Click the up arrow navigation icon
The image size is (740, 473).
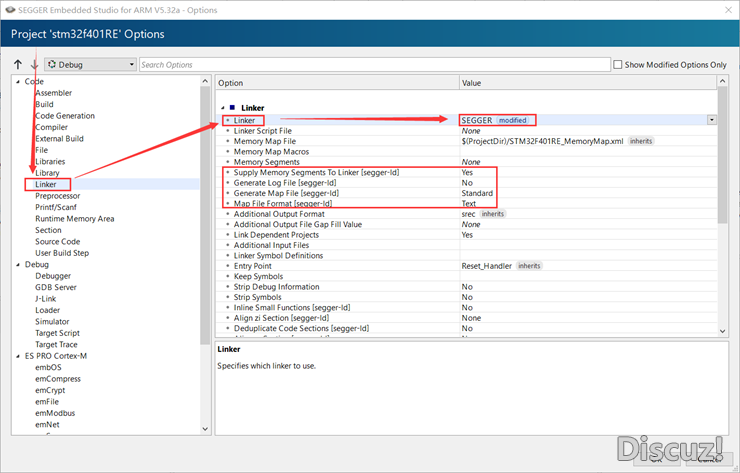click(18, 65)
